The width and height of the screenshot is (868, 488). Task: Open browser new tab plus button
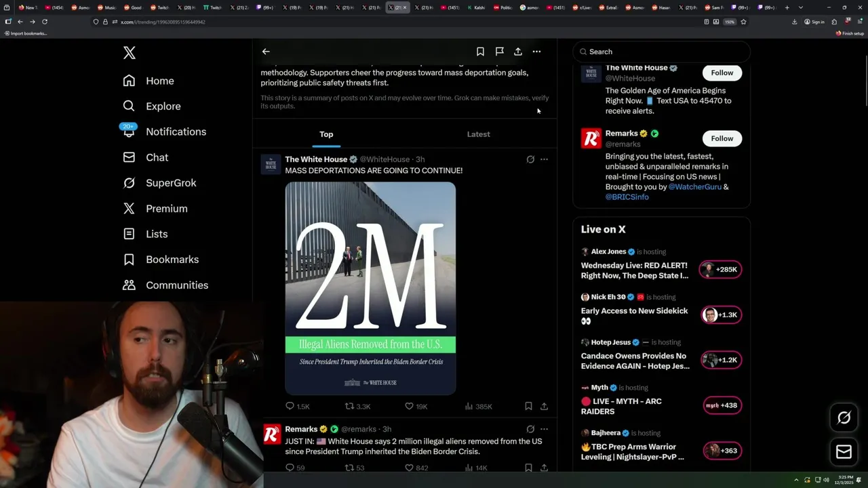tap(787, 7)
